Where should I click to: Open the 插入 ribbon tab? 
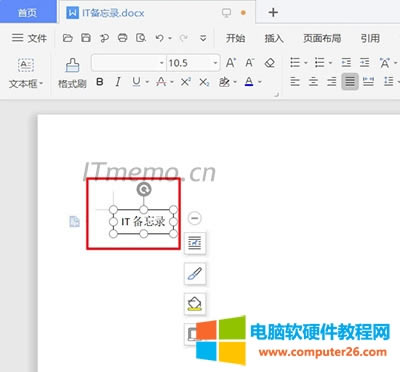(x=274, y=38)
